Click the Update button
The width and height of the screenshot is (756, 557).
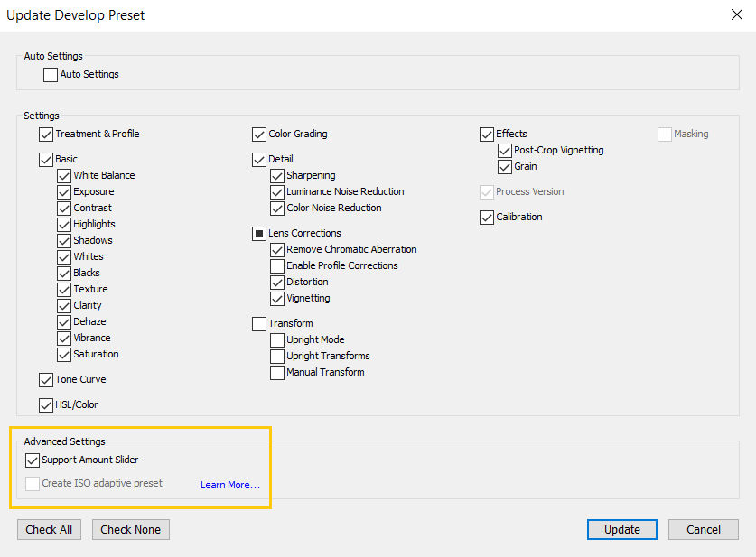621,529
